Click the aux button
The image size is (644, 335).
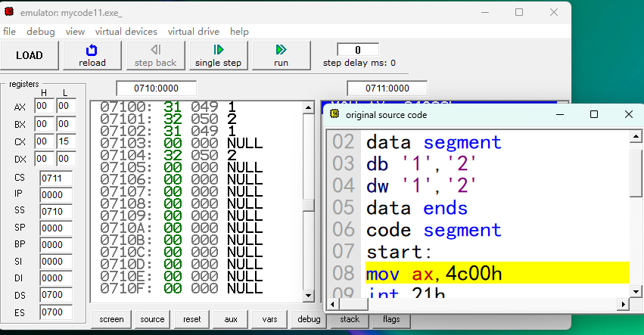coord(230,319)
